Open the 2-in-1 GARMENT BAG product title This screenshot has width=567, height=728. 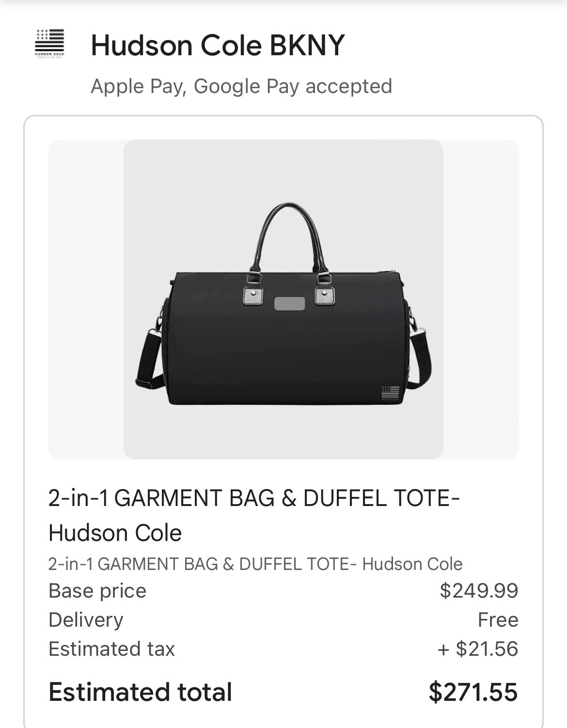pos(254,516)
